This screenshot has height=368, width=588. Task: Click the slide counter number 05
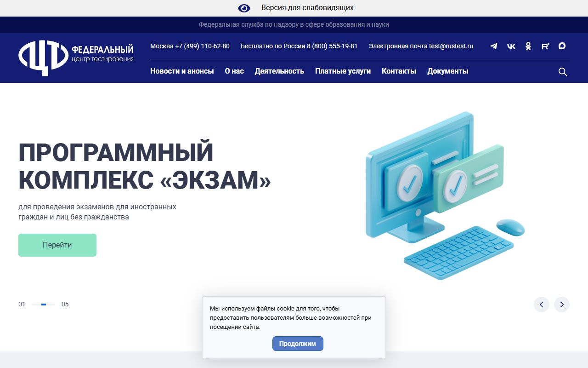pyautogui.click(x=65, y=304)
